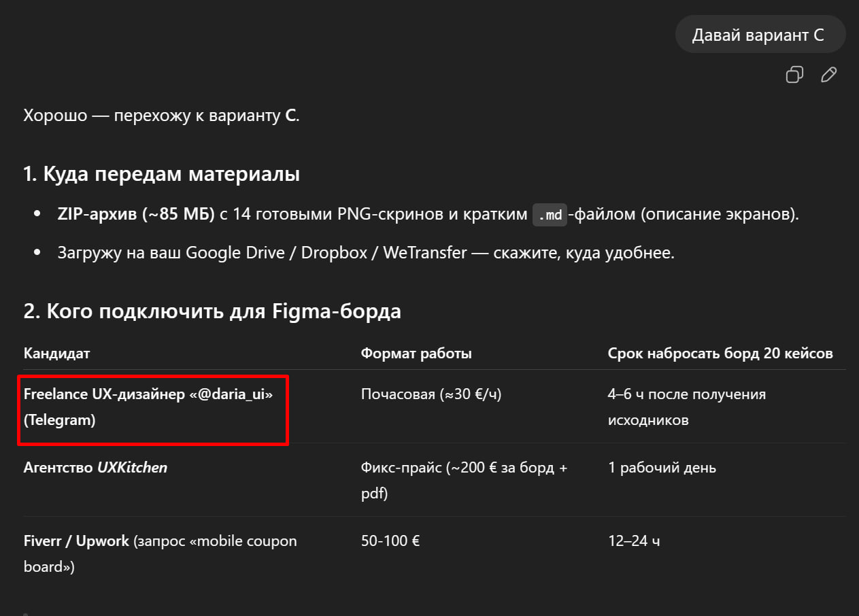Edit the sent message using the pencil icon

tap(828, 75)
